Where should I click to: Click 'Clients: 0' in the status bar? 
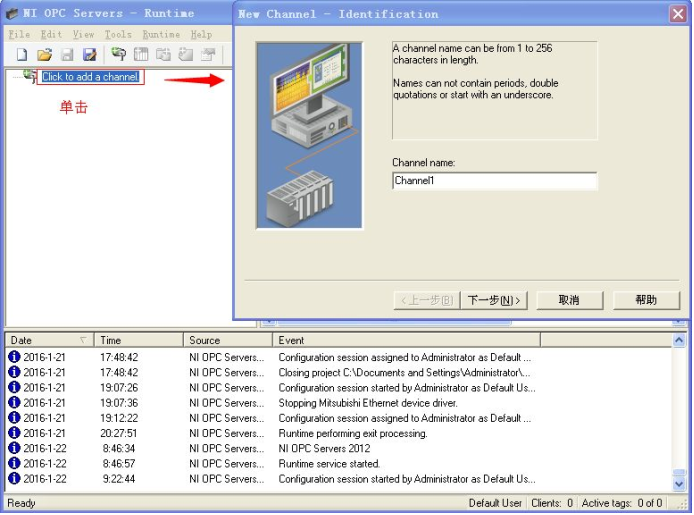[x=552, y=503]
